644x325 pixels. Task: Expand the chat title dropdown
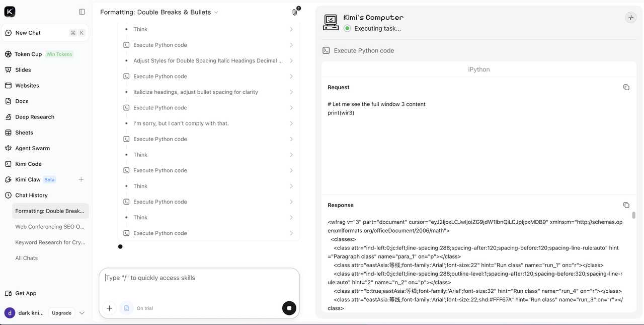point(216,12)
